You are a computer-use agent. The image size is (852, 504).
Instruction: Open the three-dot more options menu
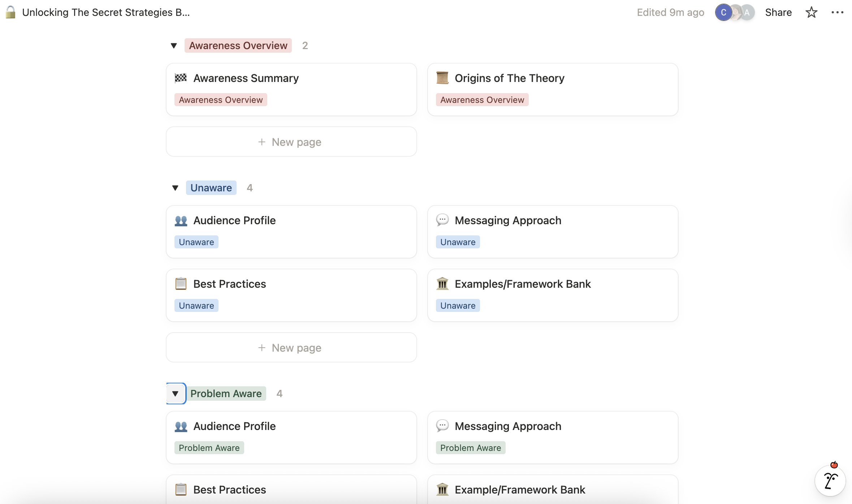(x=837, y=13)
